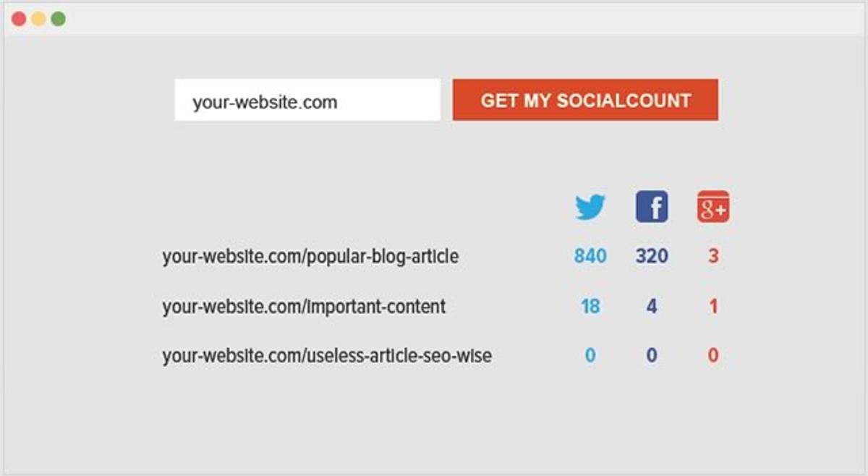Click the Facebook icon
The image size is (868, 476).
[652, 207]
